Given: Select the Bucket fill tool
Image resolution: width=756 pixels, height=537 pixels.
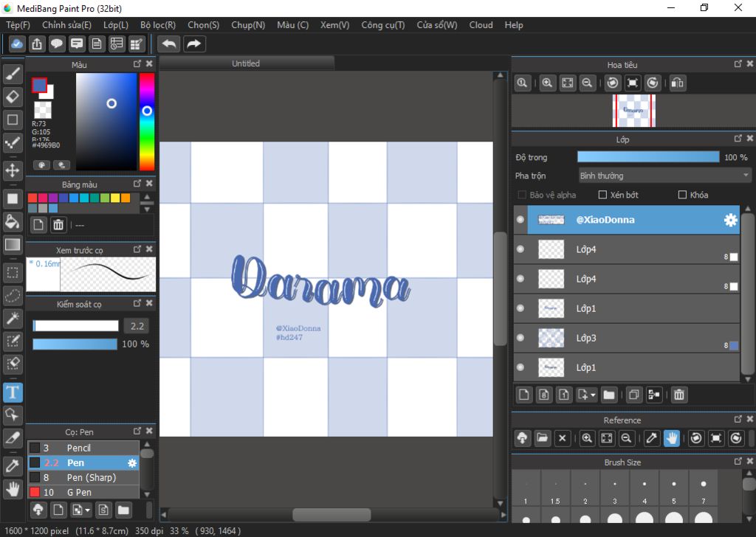Looking at the screenshot, I should [13, 222].
